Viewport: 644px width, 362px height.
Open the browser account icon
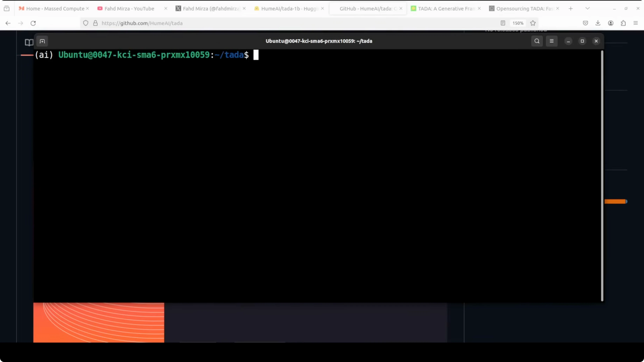(611, 23)
